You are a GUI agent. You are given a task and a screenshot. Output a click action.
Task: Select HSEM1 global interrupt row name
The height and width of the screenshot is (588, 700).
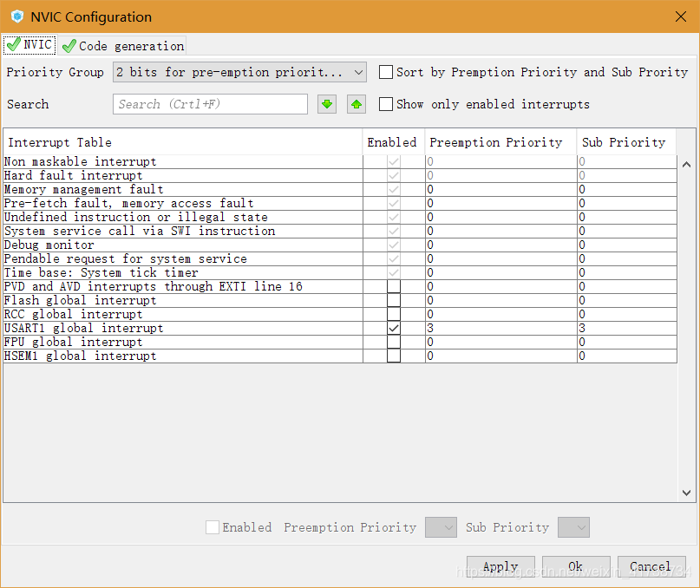click(81, 356)
